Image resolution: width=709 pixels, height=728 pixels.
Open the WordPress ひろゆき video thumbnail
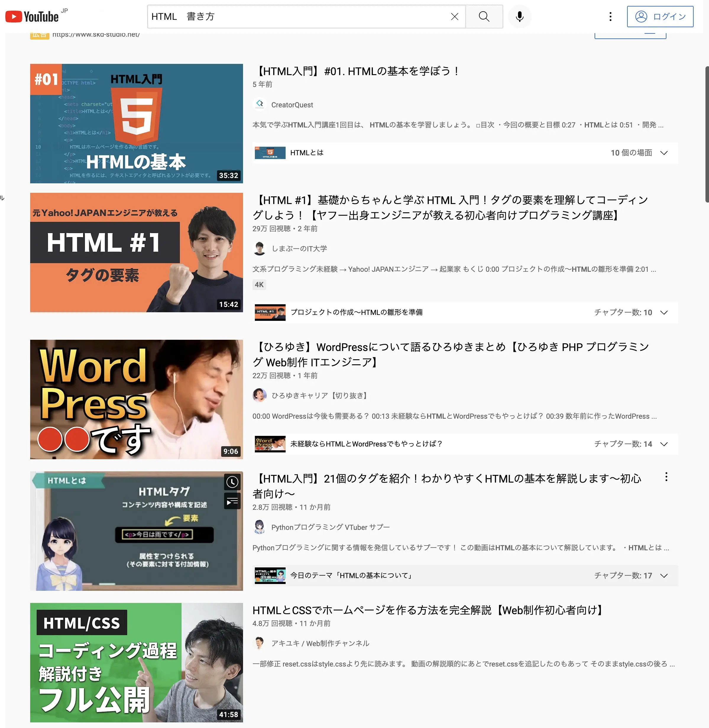point(136,399)
